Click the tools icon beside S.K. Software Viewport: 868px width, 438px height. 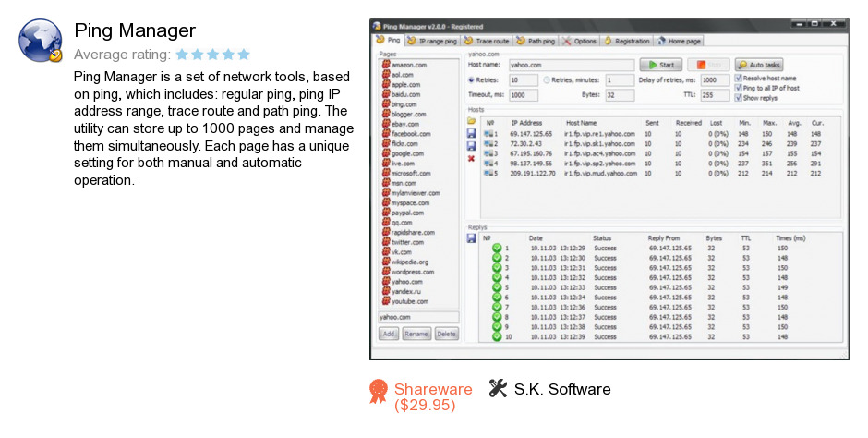point(498,388)
